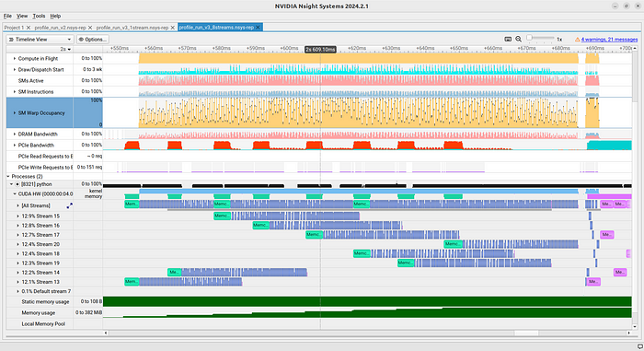Select the Static memory usage row

[x=46, y=301]
